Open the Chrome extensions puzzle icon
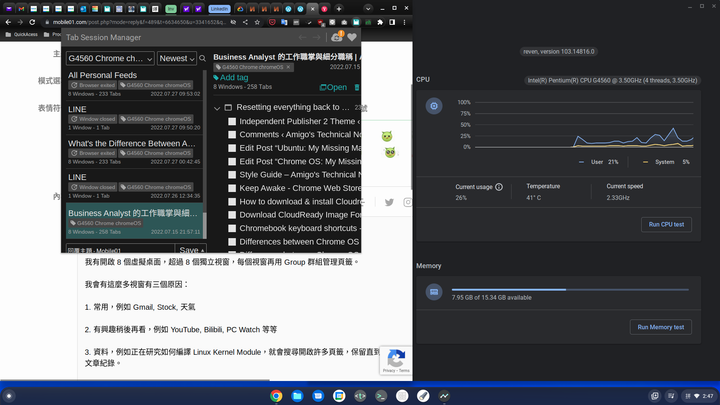The image size is (720, 405). tap(380, 22)
